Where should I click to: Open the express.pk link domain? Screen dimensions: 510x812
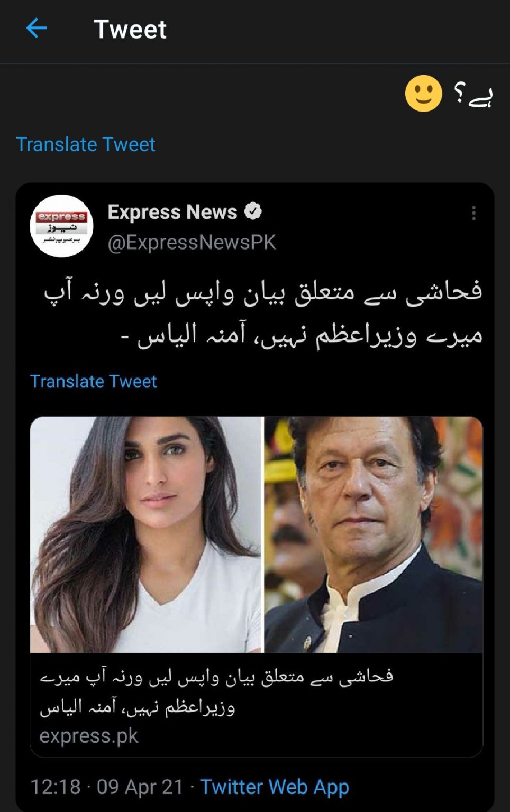pyautogui.click(x=89, y=735)
